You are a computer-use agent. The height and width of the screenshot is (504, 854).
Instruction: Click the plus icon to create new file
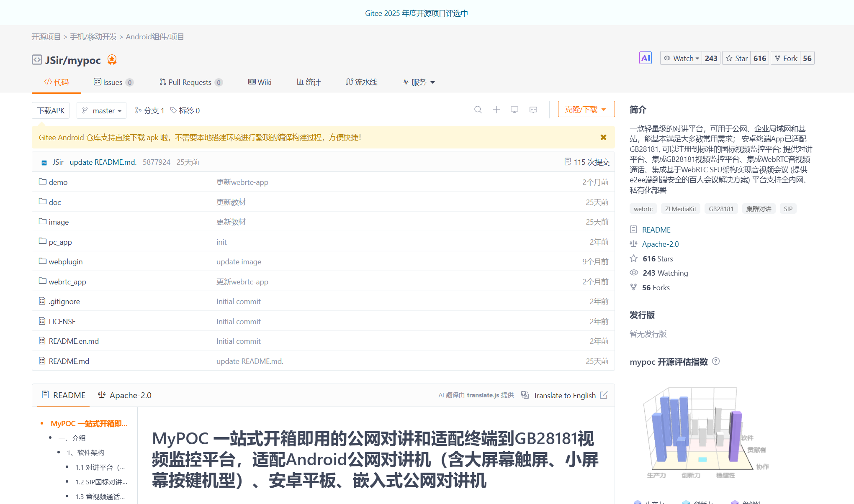496,110
